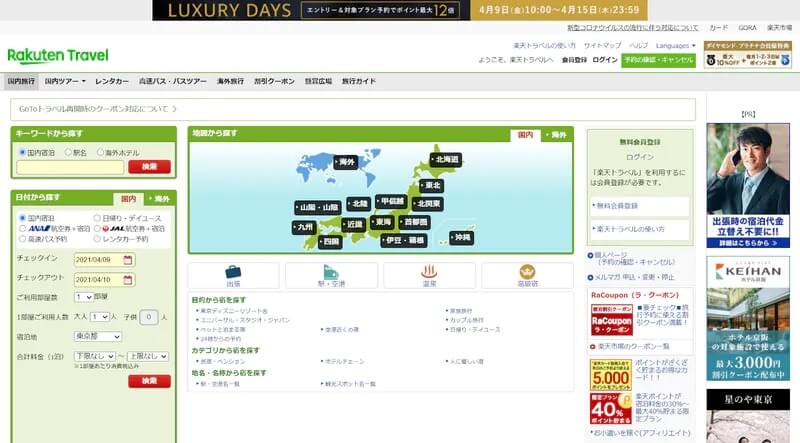Select the レンタカー予約 radio button

click(x=97, y=238)
